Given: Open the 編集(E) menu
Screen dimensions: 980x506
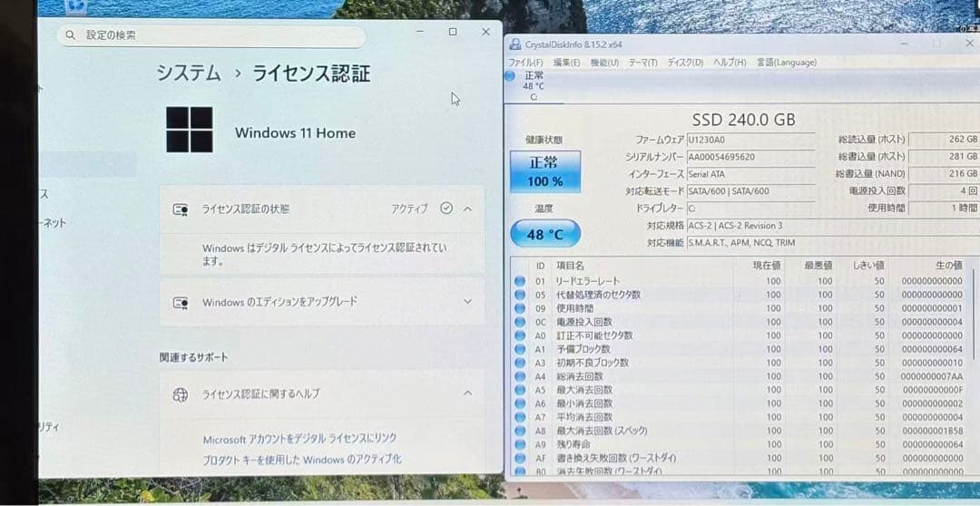Looking at the screenshot, I should point(566,63).
